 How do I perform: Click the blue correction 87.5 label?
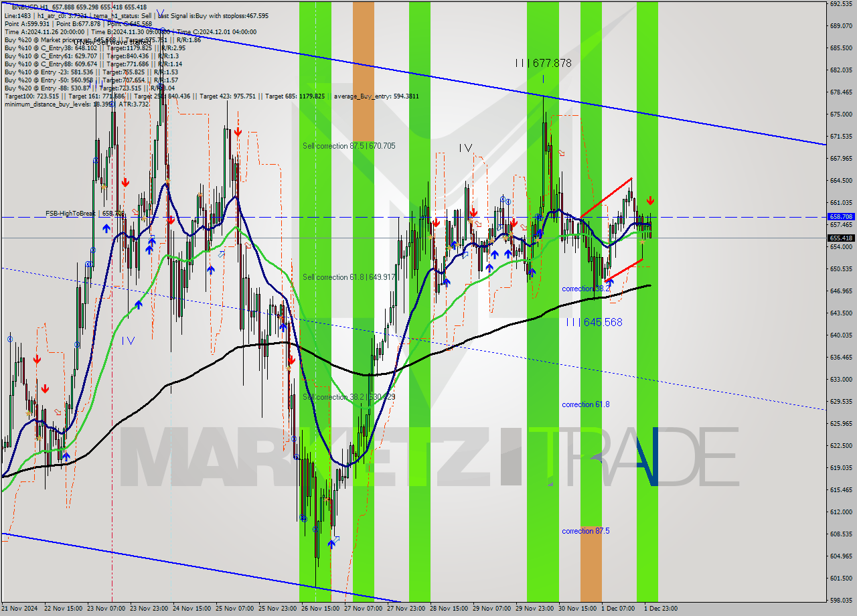point(586,531)
